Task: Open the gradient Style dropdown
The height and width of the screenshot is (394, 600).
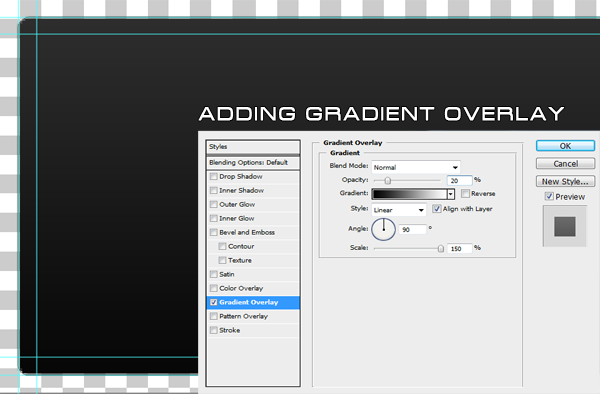Action: [399, 210]
